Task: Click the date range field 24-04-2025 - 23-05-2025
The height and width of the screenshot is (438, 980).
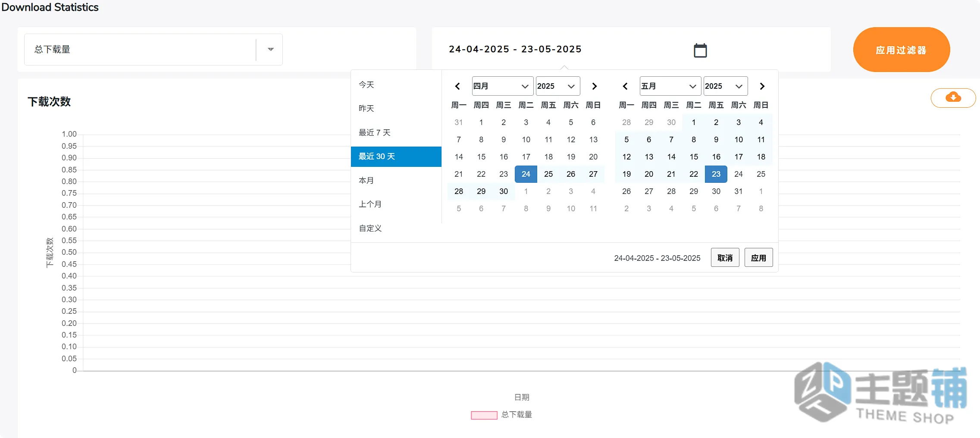Action: (x=515, y=50)
